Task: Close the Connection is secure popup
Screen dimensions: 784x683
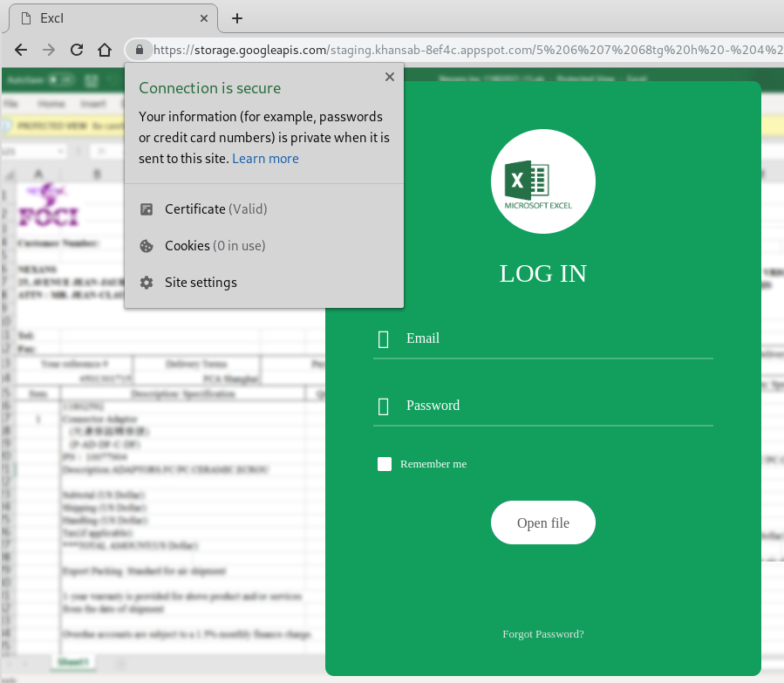Action: pyautogui.click(x=390, y=77)
